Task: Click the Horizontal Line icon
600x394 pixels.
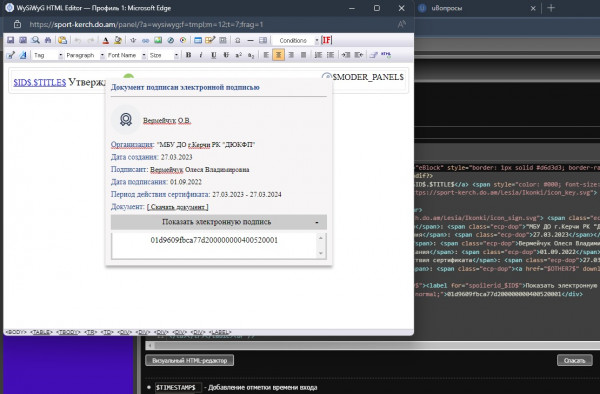Action: tap(250, 41)
